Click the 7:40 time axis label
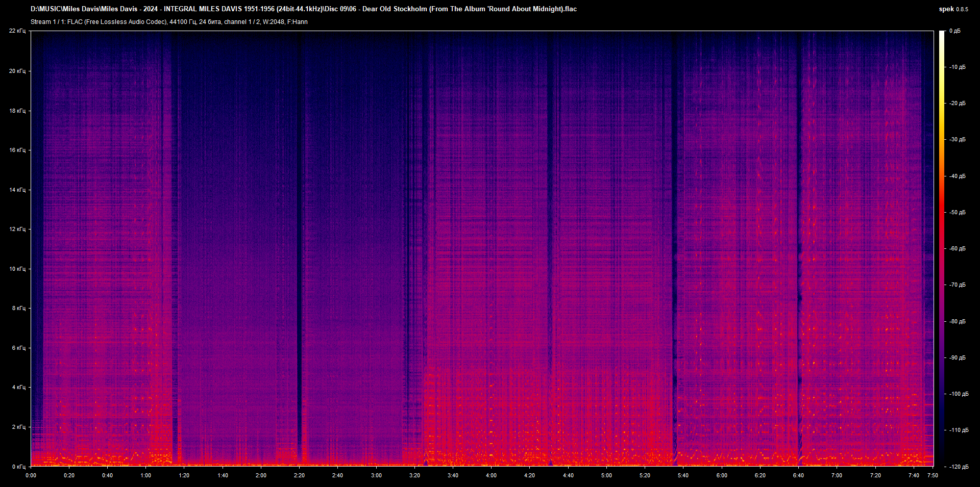Image resolution: width=980 pixels, height=487 pixels. [x=914, y=475]
